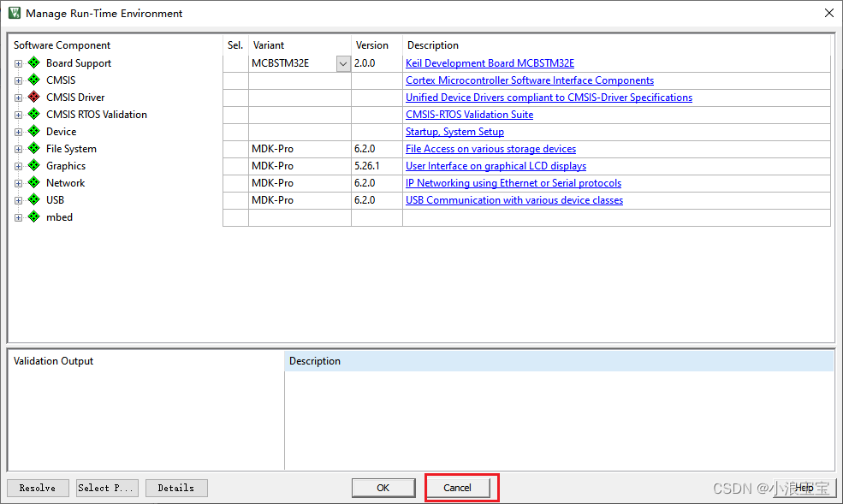Click version 2.0.0 in Board Support row
The height and width of the screenshot is (504, 843).
pos(365,63)
